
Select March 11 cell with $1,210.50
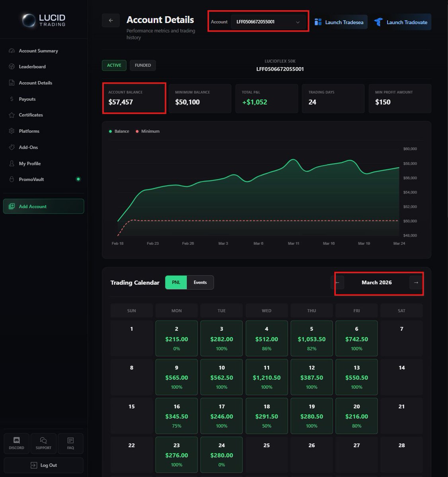[267, 377]
